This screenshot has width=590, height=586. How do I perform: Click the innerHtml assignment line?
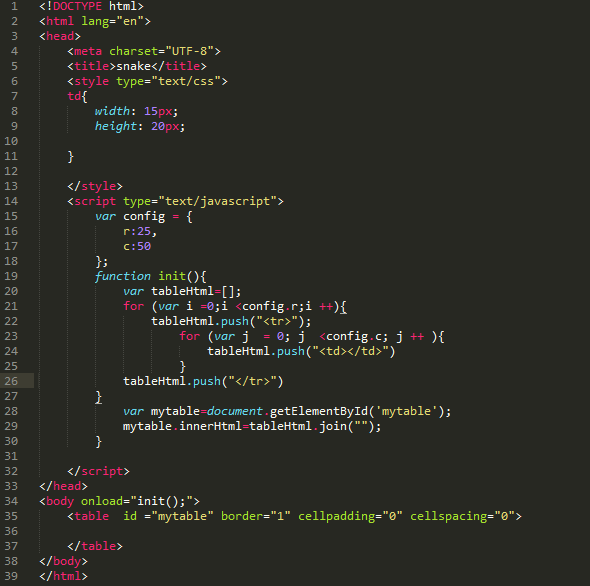[252, 426]
